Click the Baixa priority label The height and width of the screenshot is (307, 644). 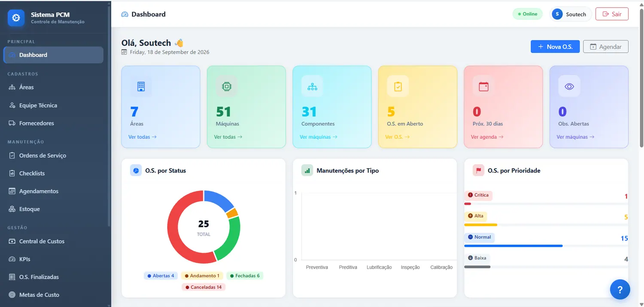(477, 258)
